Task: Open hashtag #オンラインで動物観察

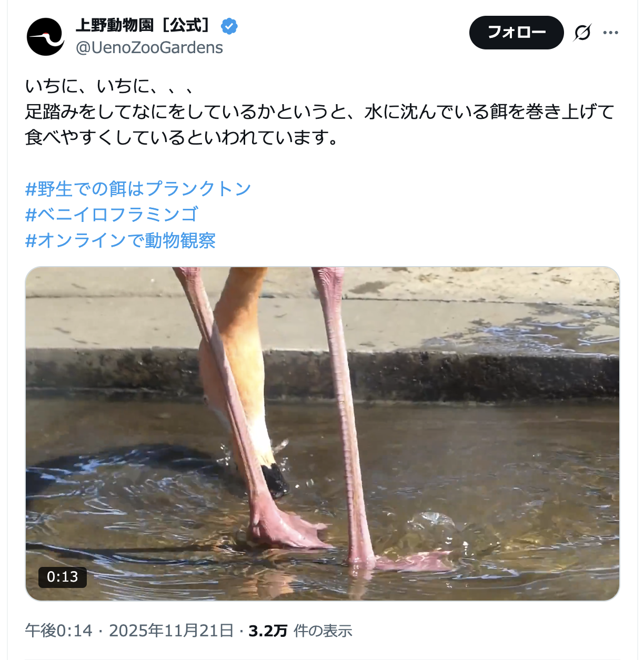Action: [120, 240]
